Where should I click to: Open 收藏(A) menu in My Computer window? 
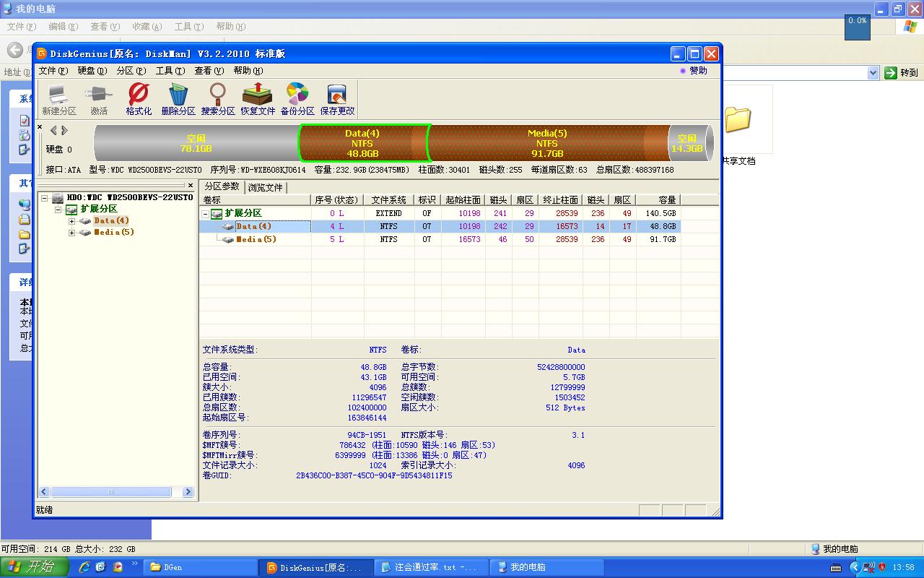click(147, 27)
